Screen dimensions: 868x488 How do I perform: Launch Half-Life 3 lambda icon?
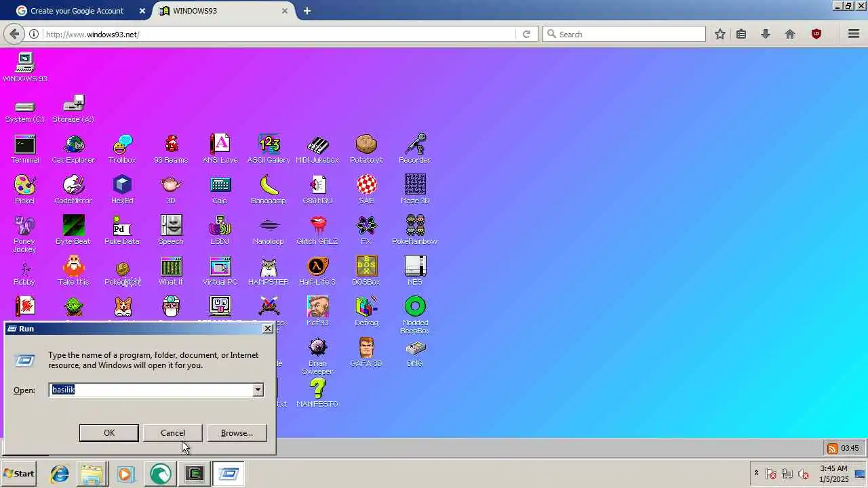pos(317,271)
